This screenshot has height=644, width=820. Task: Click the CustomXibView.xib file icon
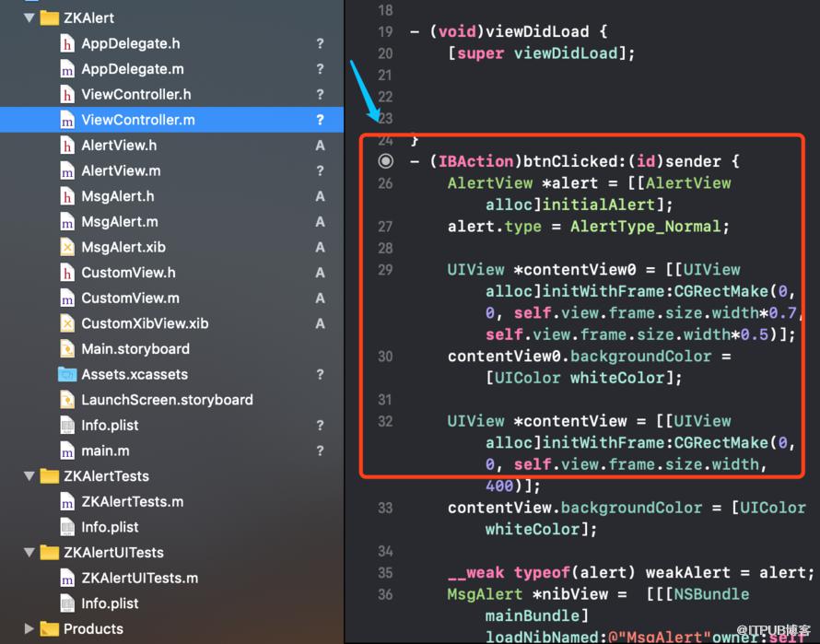(67, 323)
